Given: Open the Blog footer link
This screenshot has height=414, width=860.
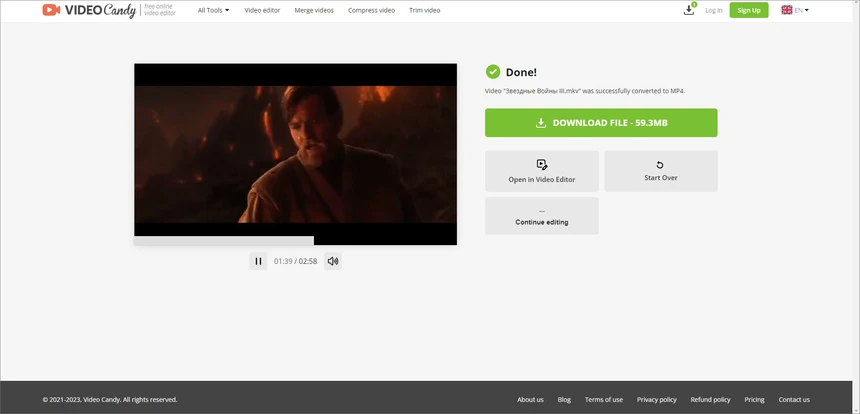Looking at the screenshot, I should point(564,400).
